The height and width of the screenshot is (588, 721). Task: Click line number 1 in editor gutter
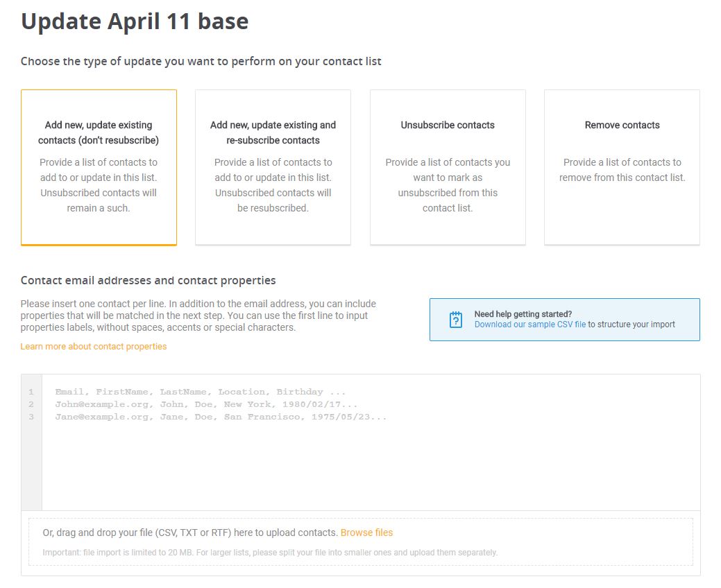tap(31, 392)
